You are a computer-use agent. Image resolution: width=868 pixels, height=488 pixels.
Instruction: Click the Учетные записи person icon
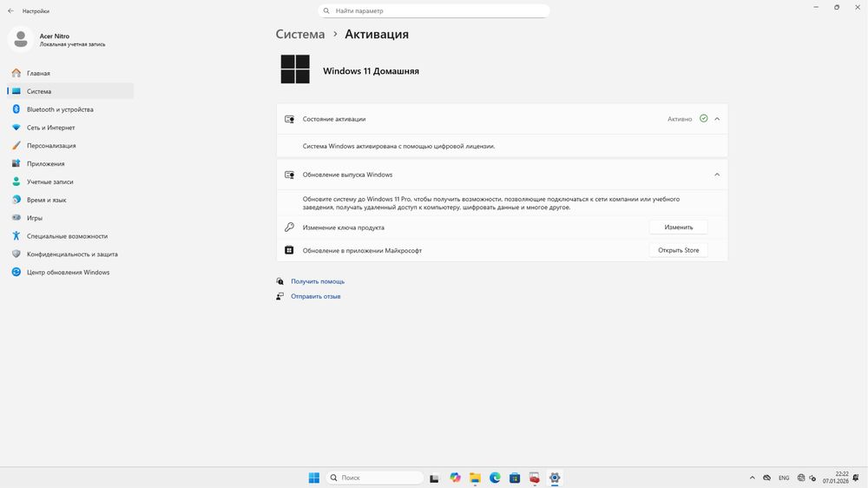pyautogui.click(x=16, y=181)
